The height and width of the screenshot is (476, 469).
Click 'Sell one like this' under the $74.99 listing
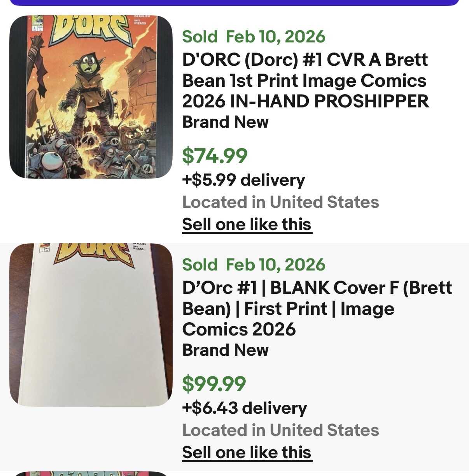[247, 225]
